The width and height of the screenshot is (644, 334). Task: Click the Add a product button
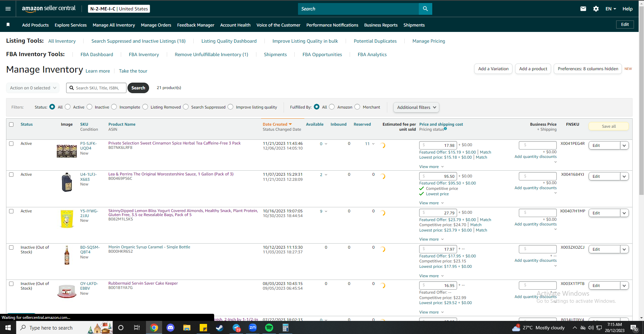coord(533,69)
